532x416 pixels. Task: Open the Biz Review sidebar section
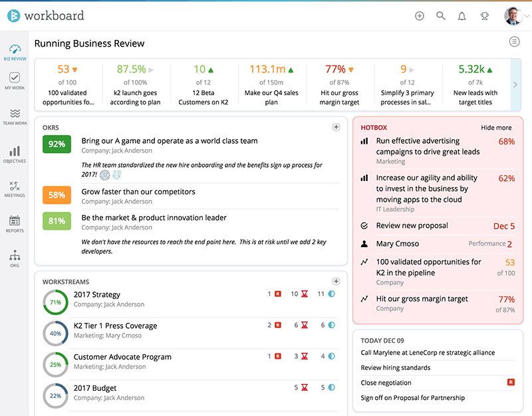[15, 53]
